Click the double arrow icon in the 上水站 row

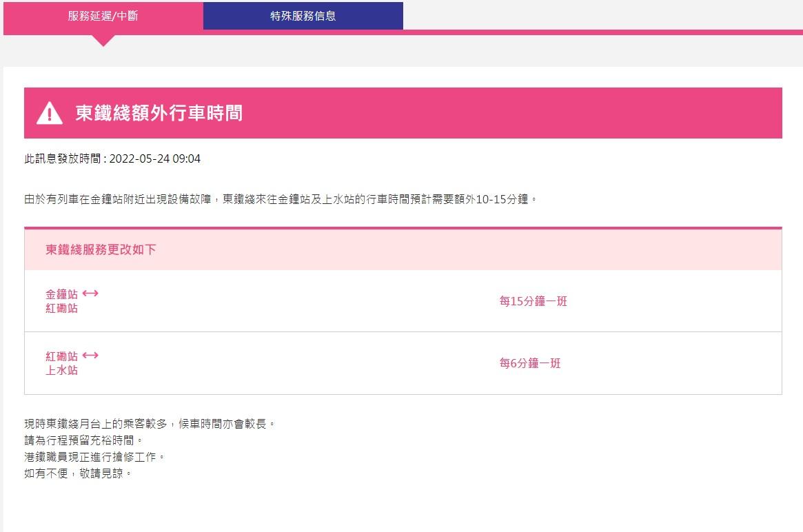[x=90, y=356]
